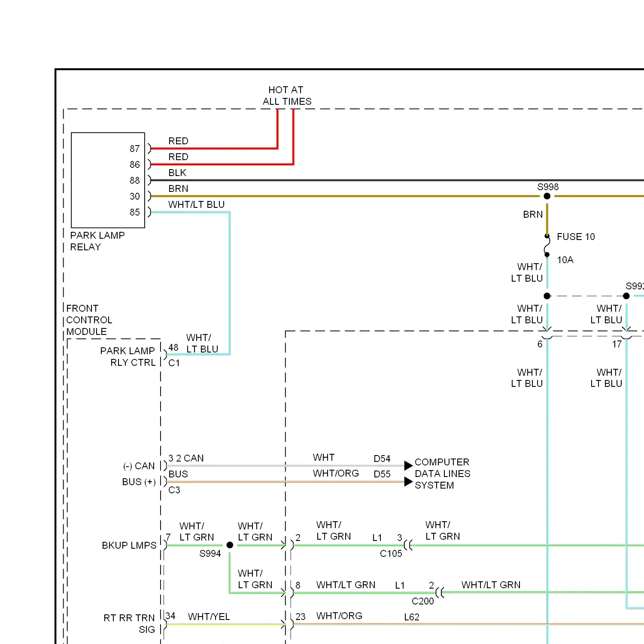Select the FRONT CONTROL MODULE label
This screenshot has width=644, height=644.
[x=89, y=320]
